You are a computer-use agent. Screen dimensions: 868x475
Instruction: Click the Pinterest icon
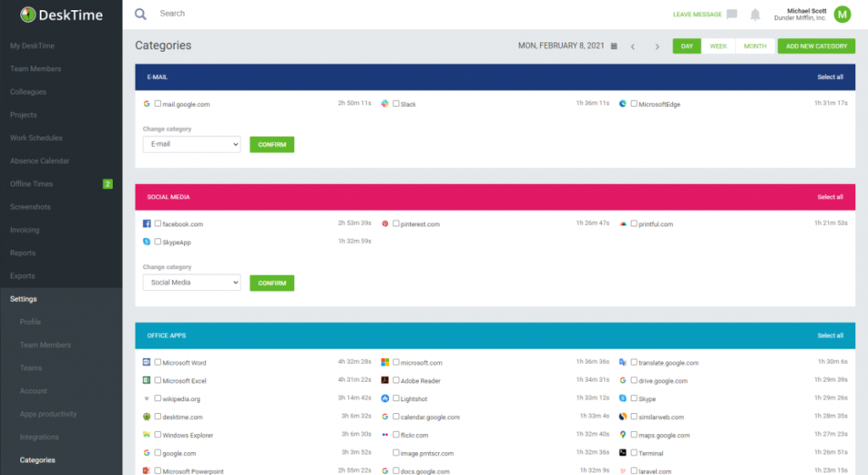385,224
